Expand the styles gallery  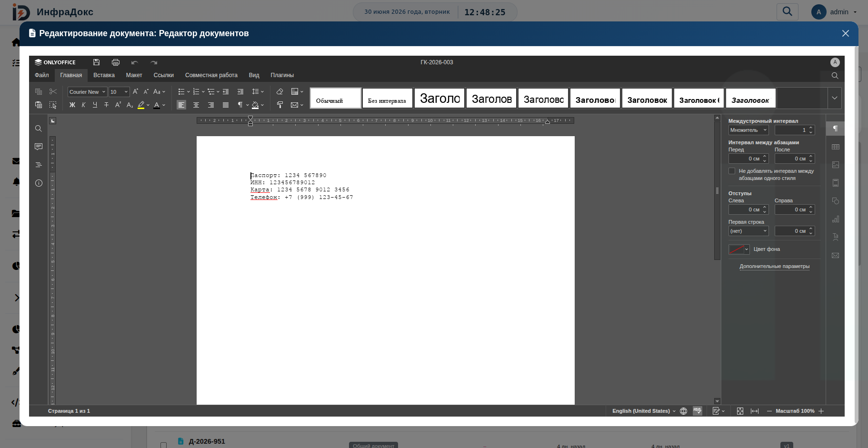(x=834, y=98)
